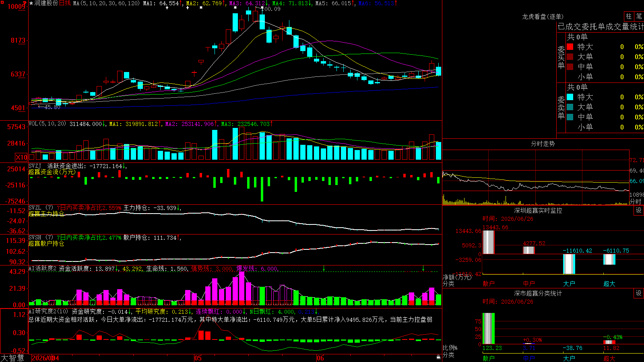Open 设 settings for 深圳超赢实时监控
This screenshot has height=362, width=644.
click(639, 210)
